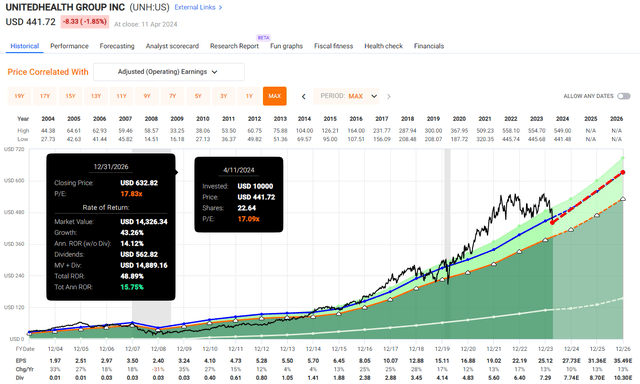The height and width of the screenshot is (384, 640).
Task: Open the Fiscal fitness tab
Action: tap(333, 46)
